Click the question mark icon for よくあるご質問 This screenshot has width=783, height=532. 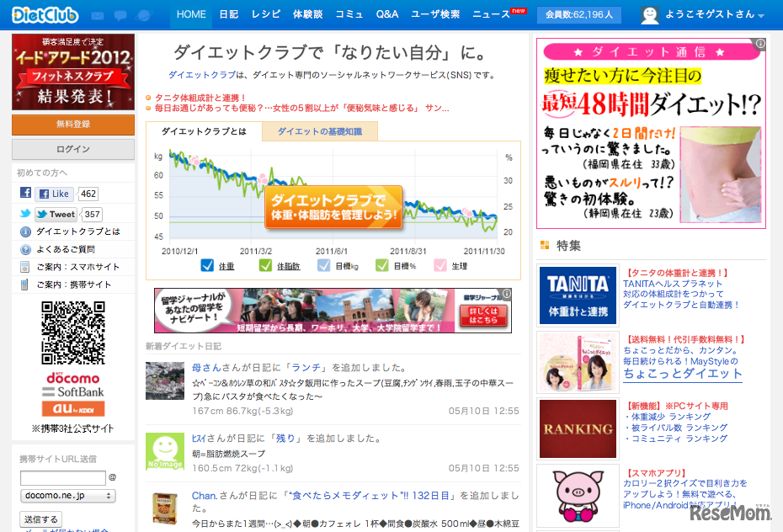25,249
